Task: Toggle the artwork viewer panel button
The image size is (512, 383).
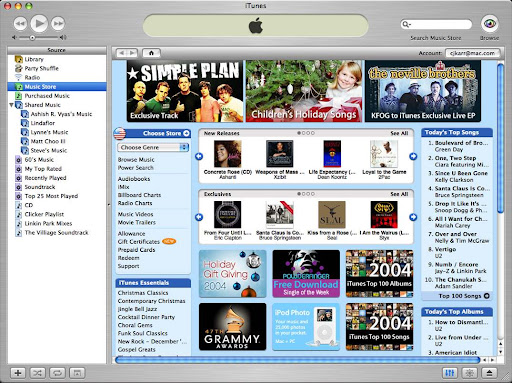Action: [77, 373]
